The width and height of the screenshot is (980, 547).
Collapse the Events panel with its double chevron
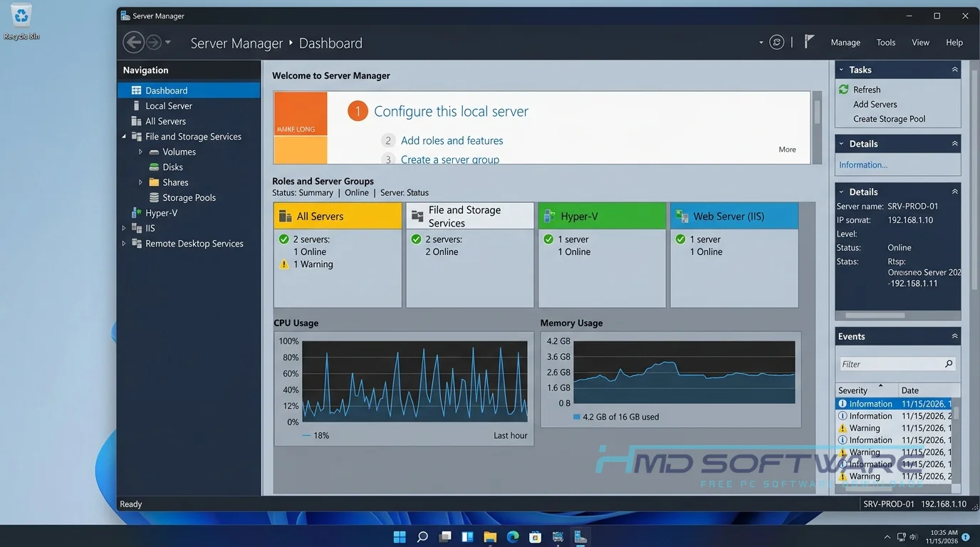click(x=954, y=336)
